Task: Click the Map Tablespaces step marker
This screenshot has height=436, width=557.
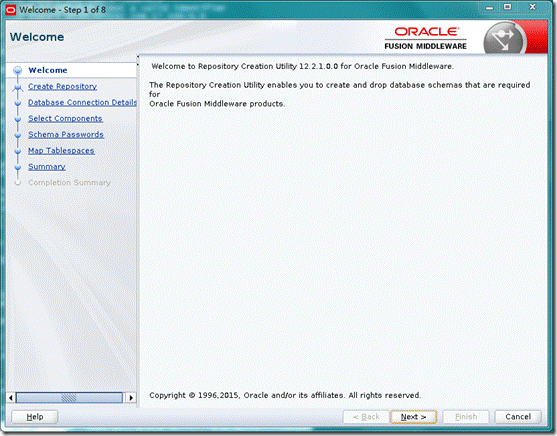Action: 17,151
